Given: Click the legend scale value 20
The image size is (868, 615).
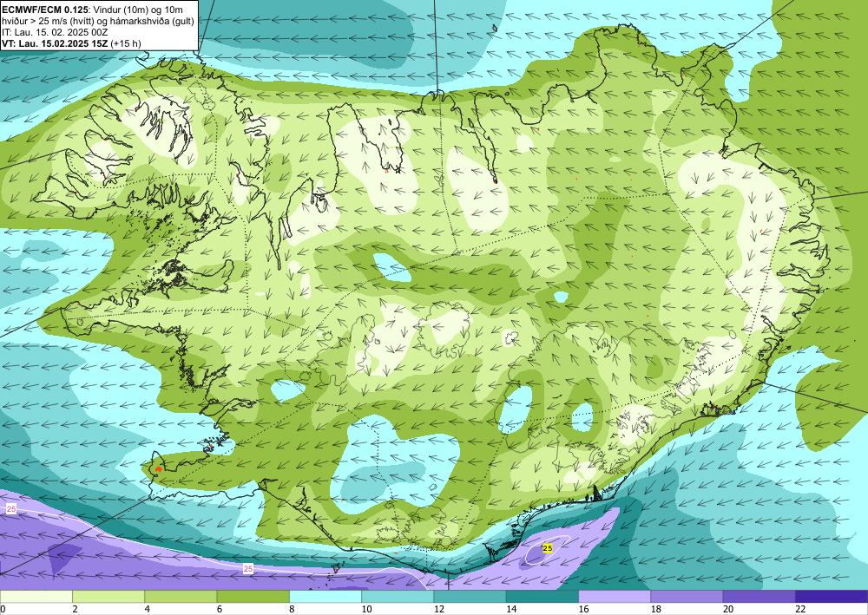Looking at the screenshot, I should pyautogui.click(x=728, y=609).
